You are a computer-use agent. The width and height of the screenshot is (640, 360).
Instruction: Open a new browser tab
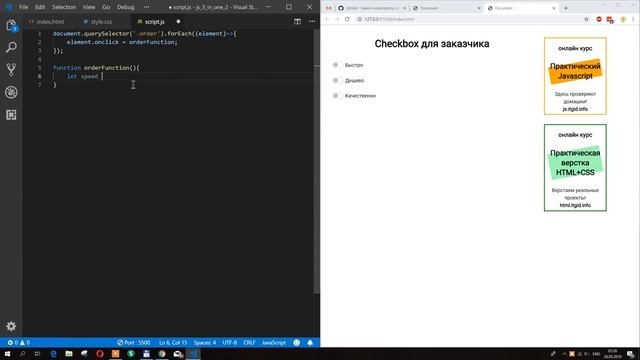click(566, 8)
